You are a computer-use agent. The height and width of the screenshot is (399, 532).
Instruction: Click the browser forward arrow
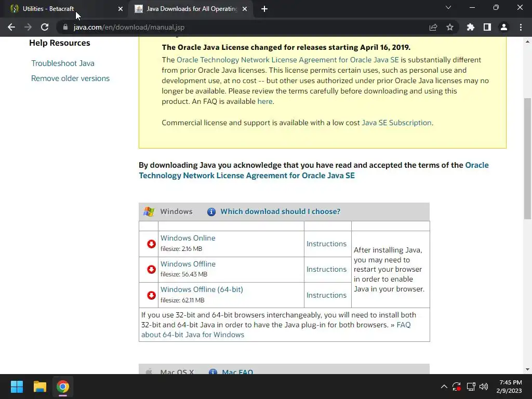(28, 27)
